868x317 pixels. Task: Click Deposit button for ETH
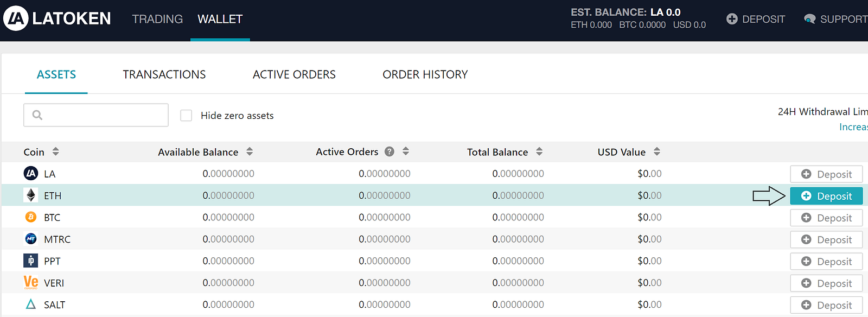(x=826, y=196)
